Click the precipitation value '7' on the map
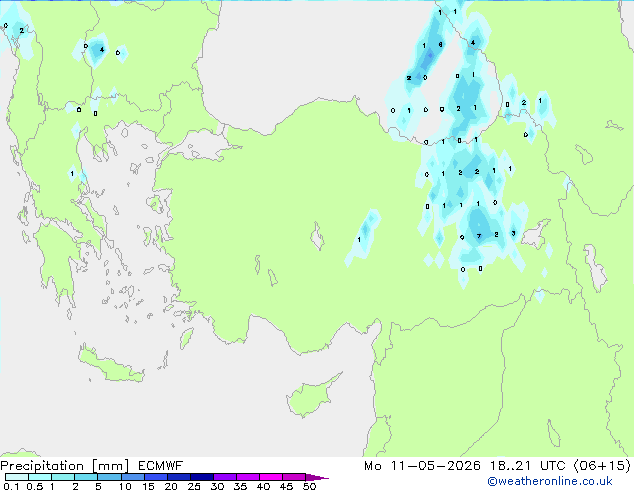This screenshot has width=634, height=490. coord(479,236)
